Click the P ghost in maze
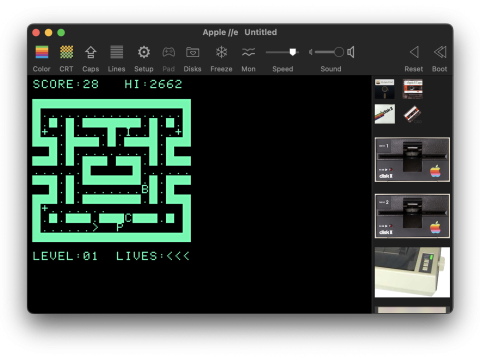 click(120, 227)
